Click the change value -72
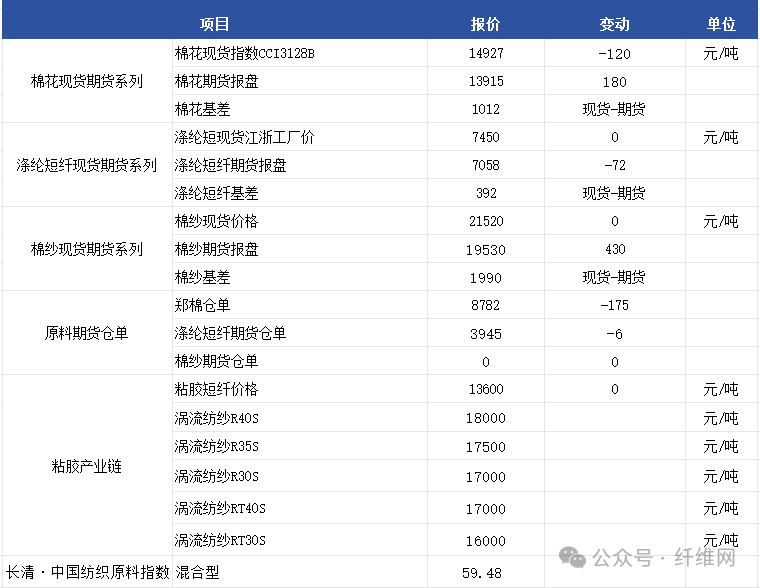 (615, 165)
